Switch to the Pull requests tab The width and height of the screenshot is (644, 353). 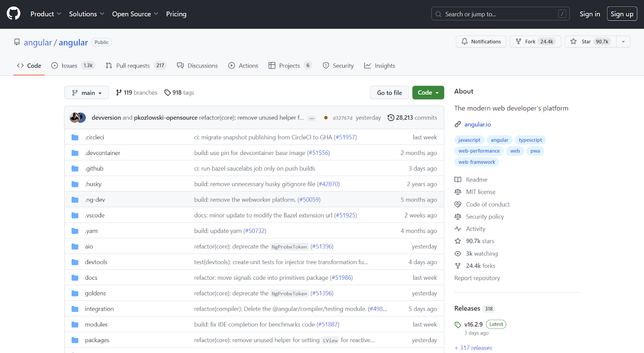(x=136, y=66)
